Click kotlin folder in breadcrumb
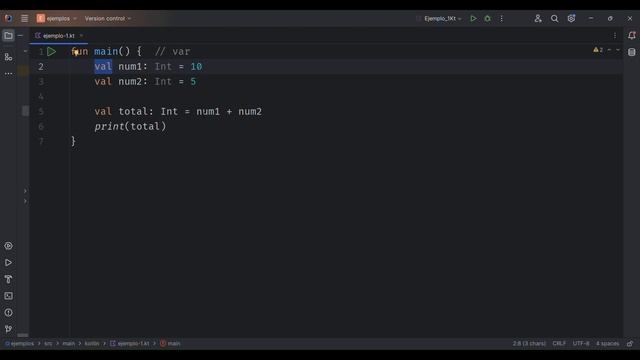Screen dimensions: 640x360 point(92,344)
